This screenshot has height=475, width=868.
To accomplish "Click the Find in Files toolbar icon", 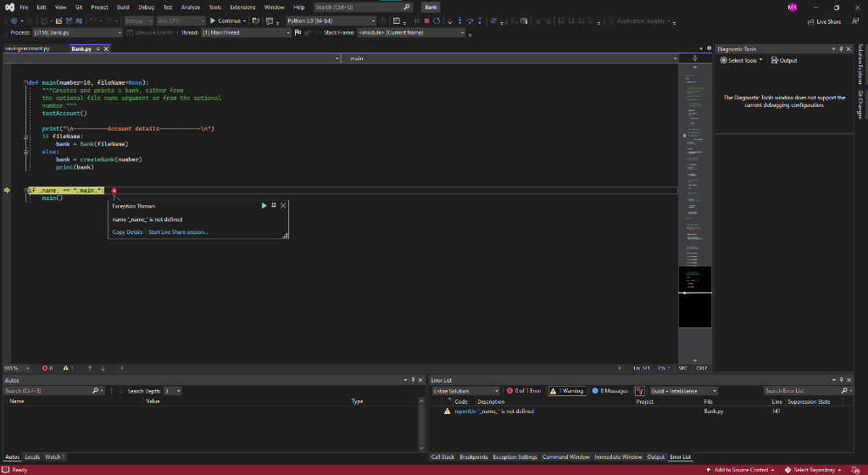I will coord(256,21).
